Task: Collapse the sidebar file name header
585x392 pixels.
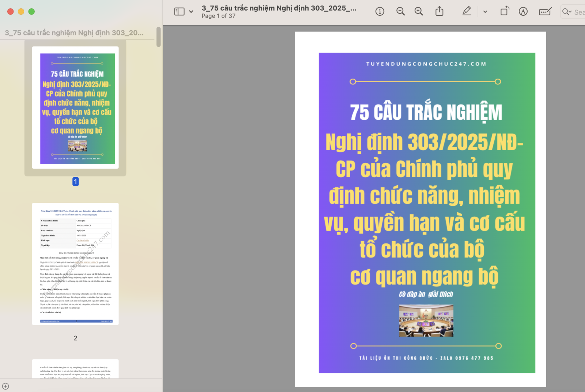Action: click(74, 33)
